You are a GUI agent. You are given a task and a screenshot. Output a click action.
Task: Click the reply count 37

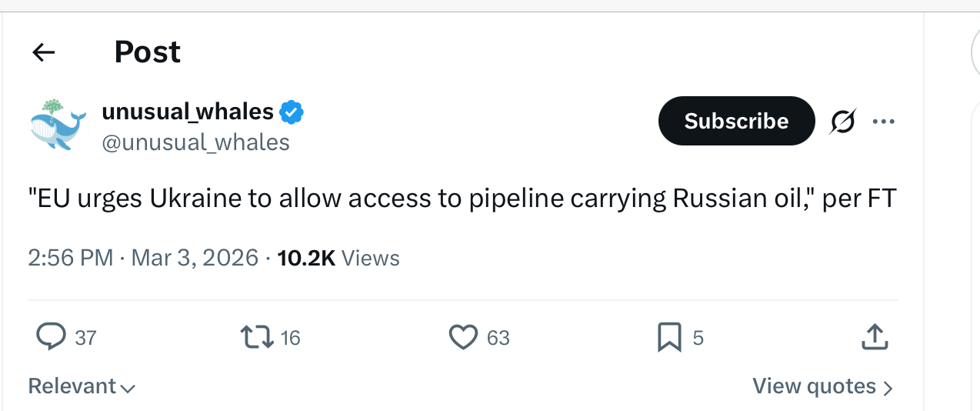pos(85,338)
